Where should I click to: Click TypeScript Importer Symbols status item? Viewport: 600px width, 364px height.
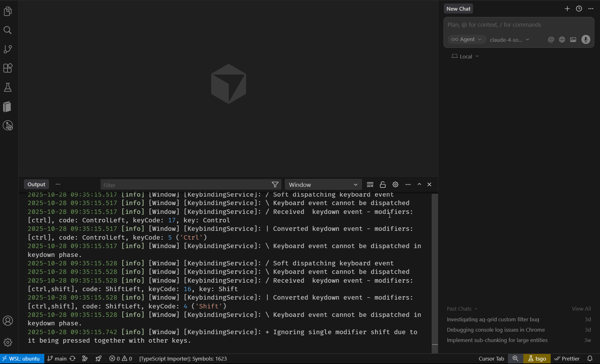click(x=183, y=359)
